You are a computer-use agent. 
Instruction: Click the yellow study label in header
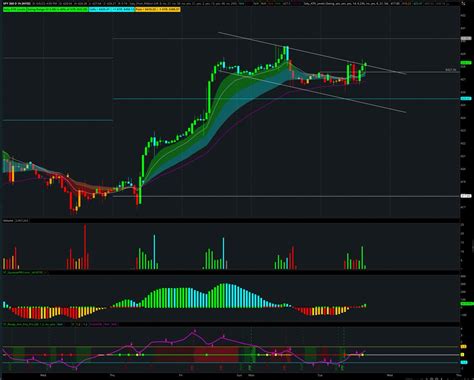point(158,9)
